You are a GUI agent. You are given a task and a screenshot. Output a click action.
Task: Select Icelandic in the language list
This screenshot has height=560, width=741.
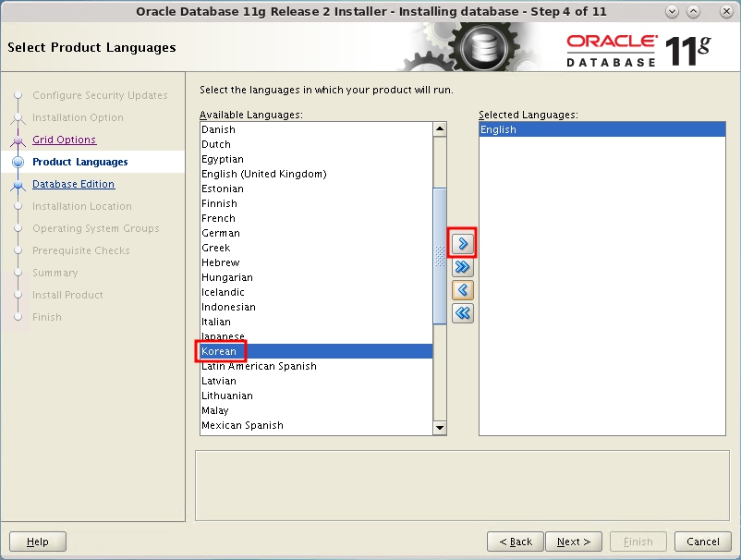click(x=316, y=292)
